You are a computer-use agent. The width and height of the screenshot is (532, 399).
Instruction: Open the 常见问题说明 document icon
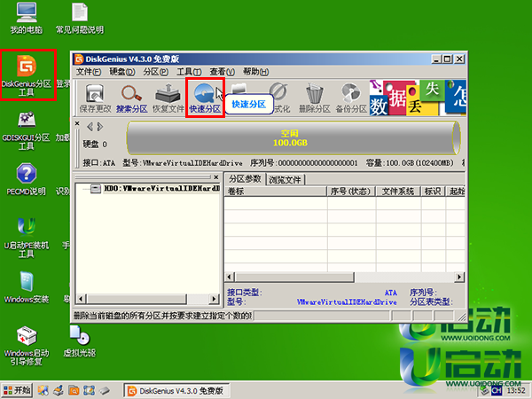pos(80,19)
